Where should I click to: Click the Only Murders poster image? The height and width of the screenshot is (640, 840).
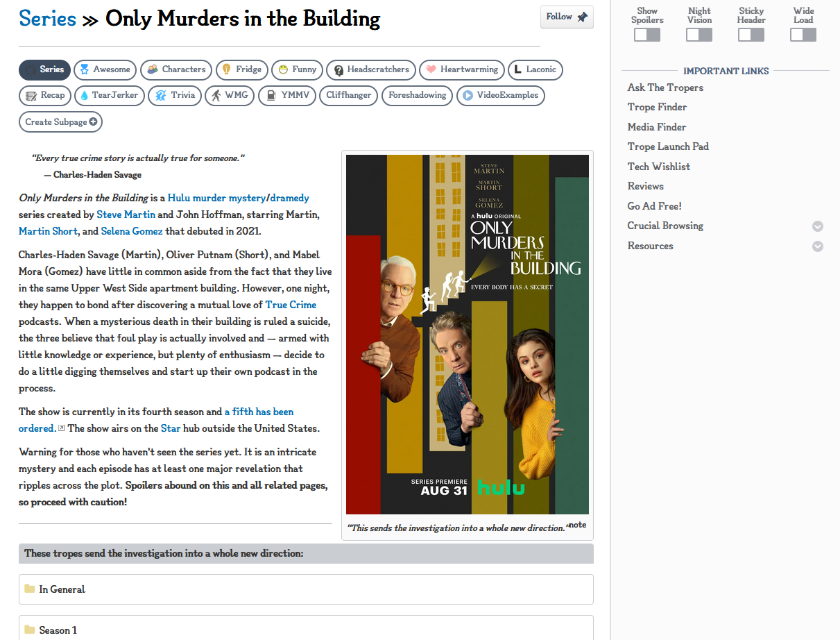[467, 334]
